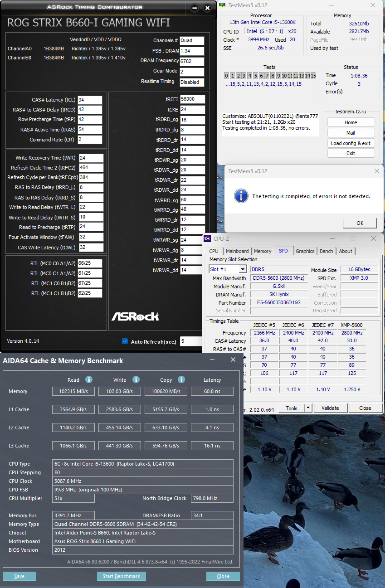Click the Mail button in TestMem5
The image size is (385, 588).
pos(351,133)
